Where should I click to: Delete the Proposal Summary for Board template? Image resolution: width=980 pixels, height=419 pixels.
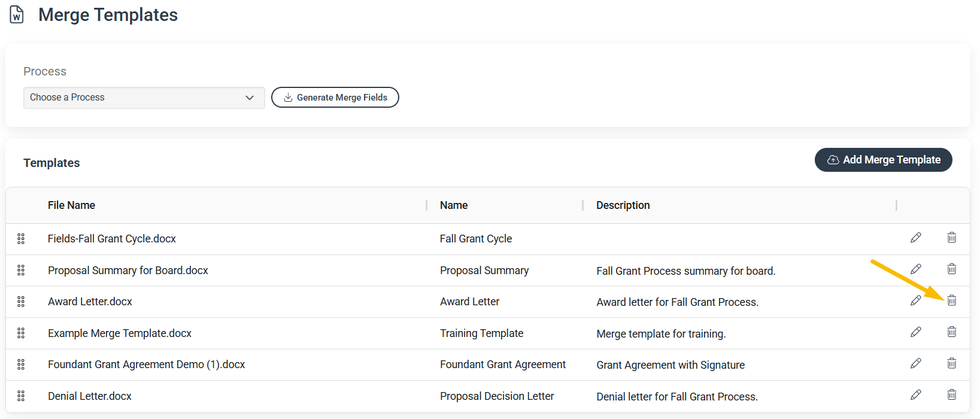951,269
